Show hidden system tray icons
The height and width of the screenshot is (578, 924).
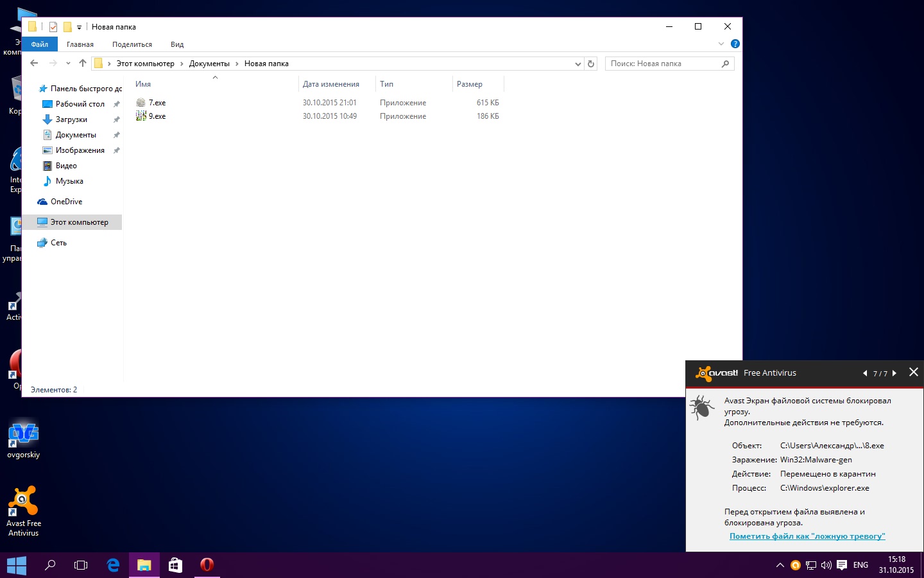780,565
